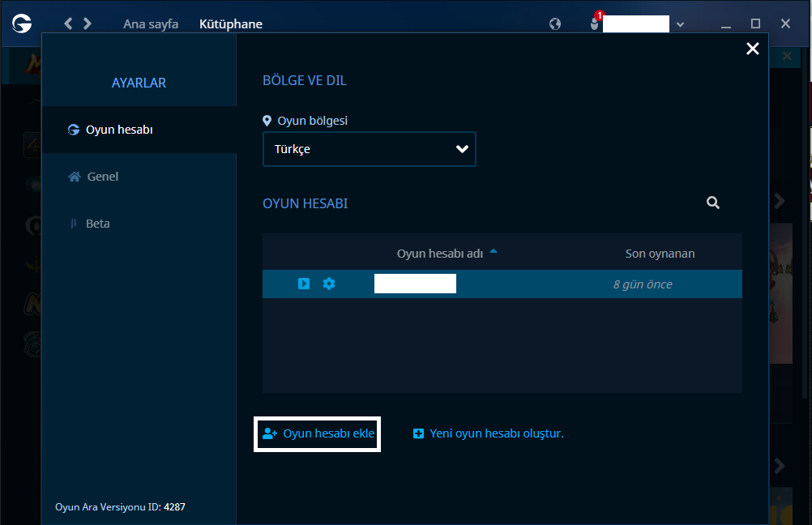Viewport: 812px width, 525px height.
Task: Click the search icon for game accounts
Action: coord(713,203)
